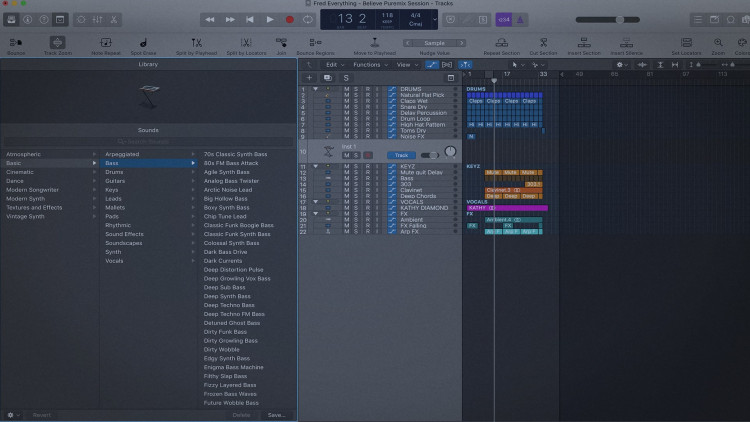This screenshot has width=750, height=422.
Task: Click the Note Repeat icon
Action: 106,45
